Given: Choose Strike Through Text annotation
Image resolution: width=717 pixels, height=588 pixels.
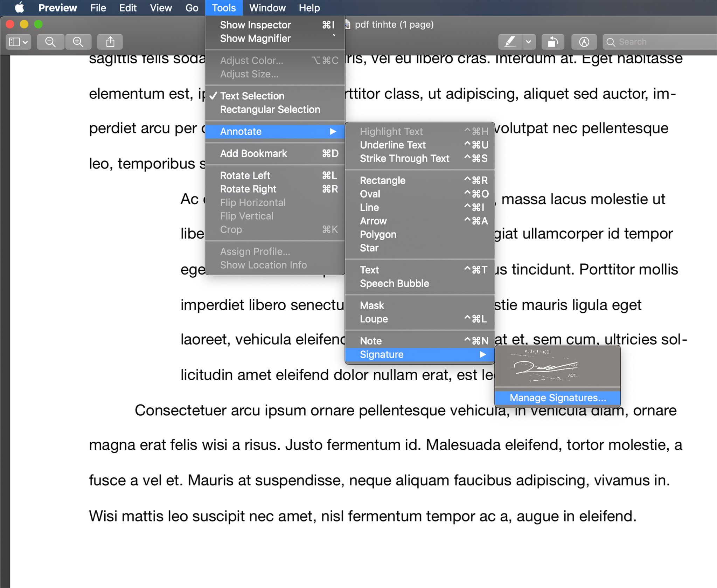Looking at the screenshot, I should (420, 159).
